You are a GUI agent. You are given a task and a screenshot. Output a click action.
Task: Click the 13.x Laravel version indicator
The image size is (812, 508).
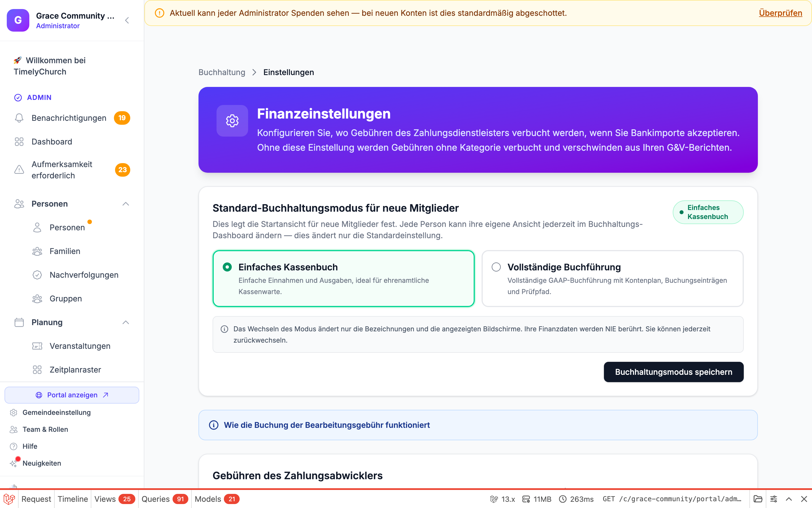pyautogui.click(x=503, y=499)
